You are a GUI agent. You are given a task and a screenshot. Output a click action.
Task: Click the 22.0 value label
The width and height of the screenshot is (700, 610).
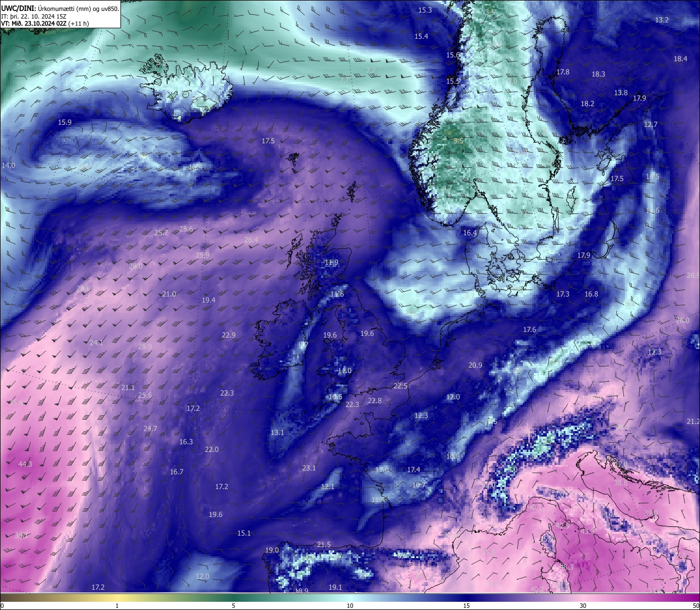click(x=212, y=449)
